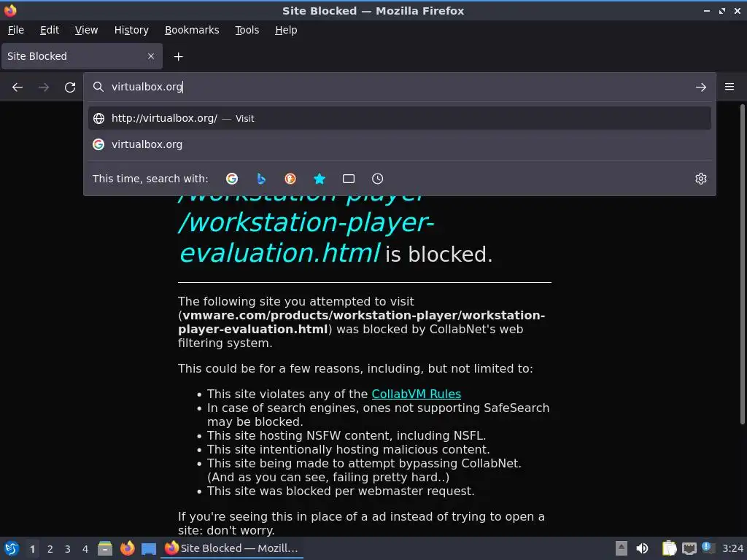Follow the CollabVM Rules link

coord(416,394)
